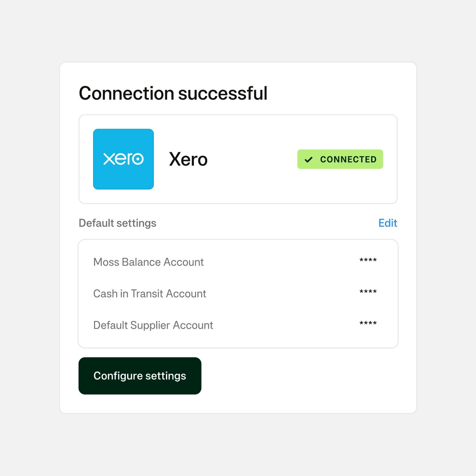The height and width of the screenshot is (476, 476).
Task: Click the checkmark icon in Connected badge
Action: (x=309, y=159)
